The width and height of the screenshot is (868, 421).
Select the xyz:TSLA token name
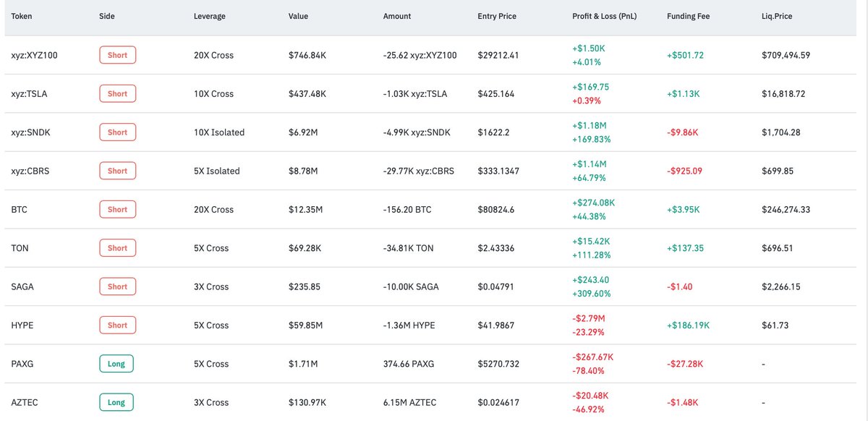(x=29, y=93)
